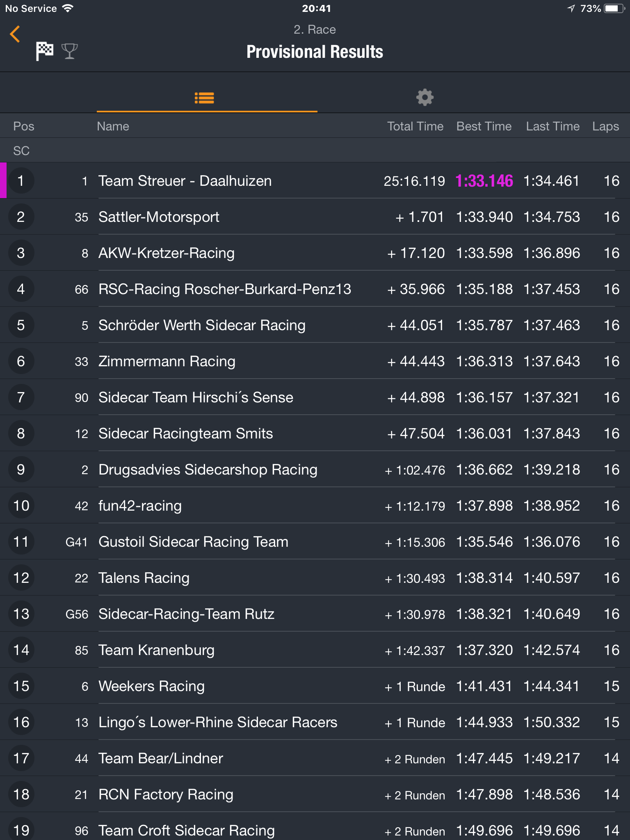
Task: Open Weekers Racing result row
Action: [x=315, y=686]
